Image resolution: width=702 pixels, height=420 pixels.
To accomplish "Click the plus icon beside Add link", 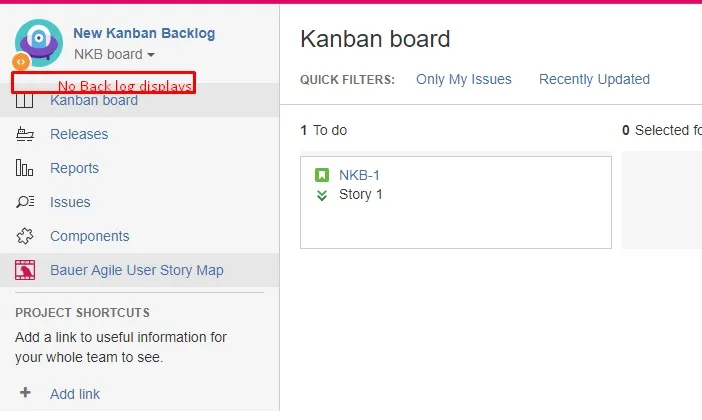I will (x=26, y=394).
